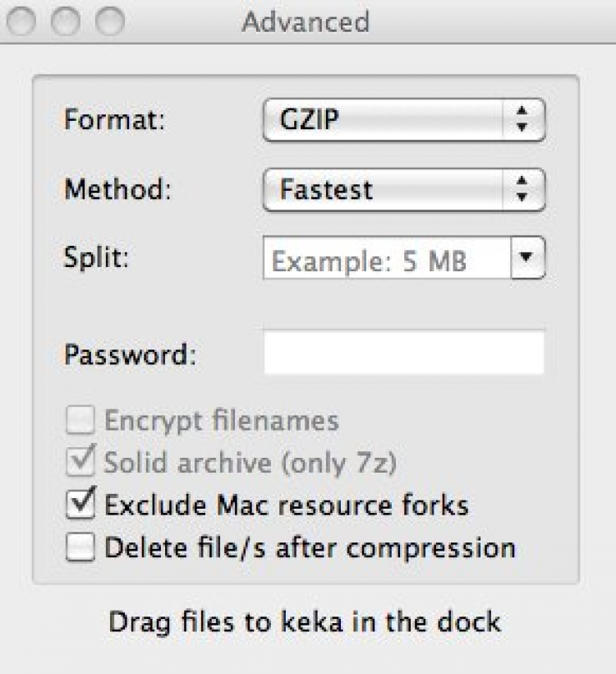Toggle the Encrypt filenames checkbox
The width and height of the screenshot is (616, 674).
tap(80, 421)
